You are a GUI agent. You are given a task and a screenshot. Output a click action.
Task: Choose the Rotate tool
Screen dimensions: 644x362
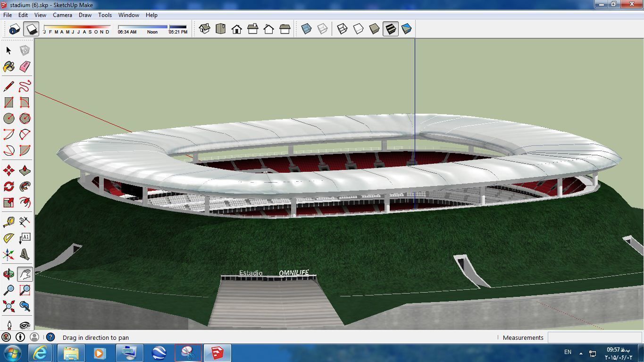(8, 186)
